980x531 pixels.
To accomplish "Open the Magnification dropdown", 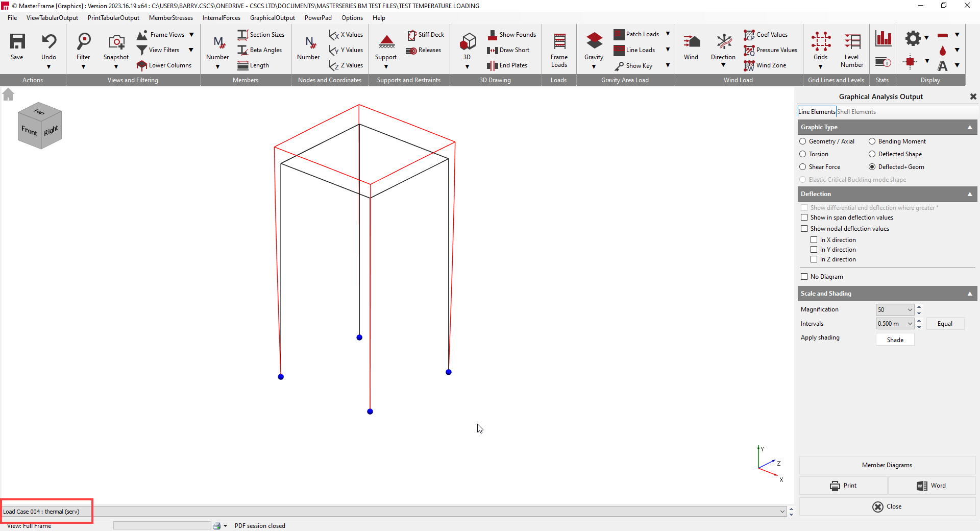I will pyautogui.click(x=910, y=310).
